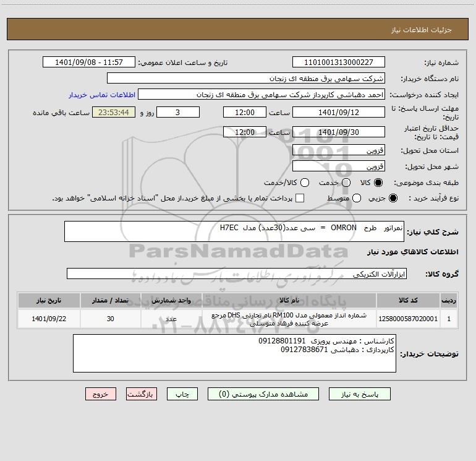This screenshot has width=476, height=461.
Task: Click the goods group ابزارآلات الکتریکی field
Action: point(237,274)
